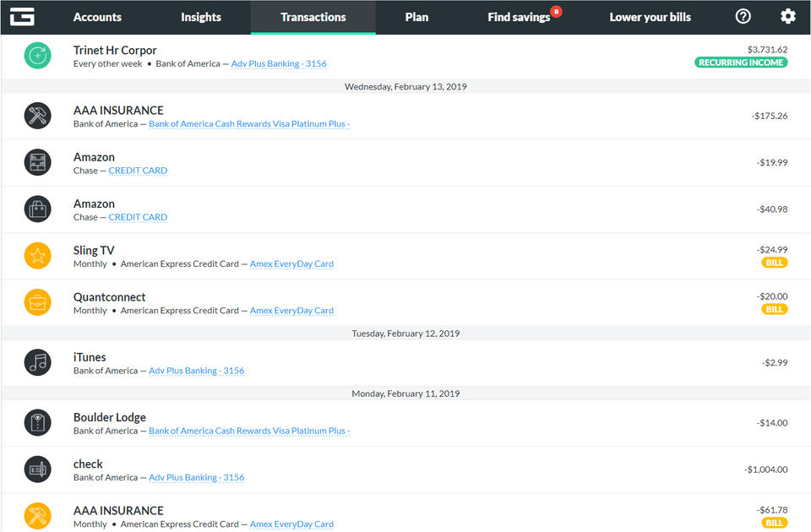The height and width of the screenshot is (532, 811).
Task: Open Adv Plus Banking - 3156 link under check
Action: point(197,478)
